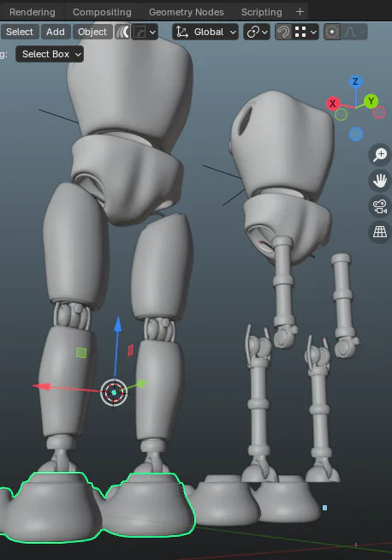Click the red X axis gizmo circle
The image size is (392, 560).
333,104
